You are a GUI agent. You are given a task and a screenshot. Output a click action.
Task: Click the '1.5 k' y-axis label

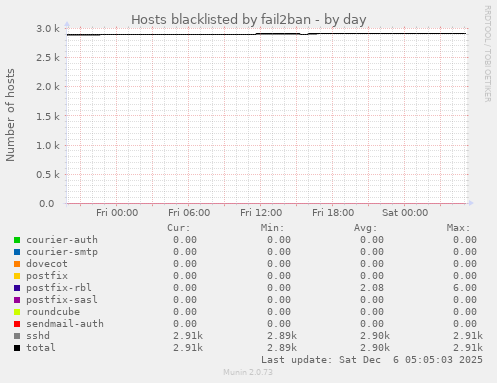(48, 116)
